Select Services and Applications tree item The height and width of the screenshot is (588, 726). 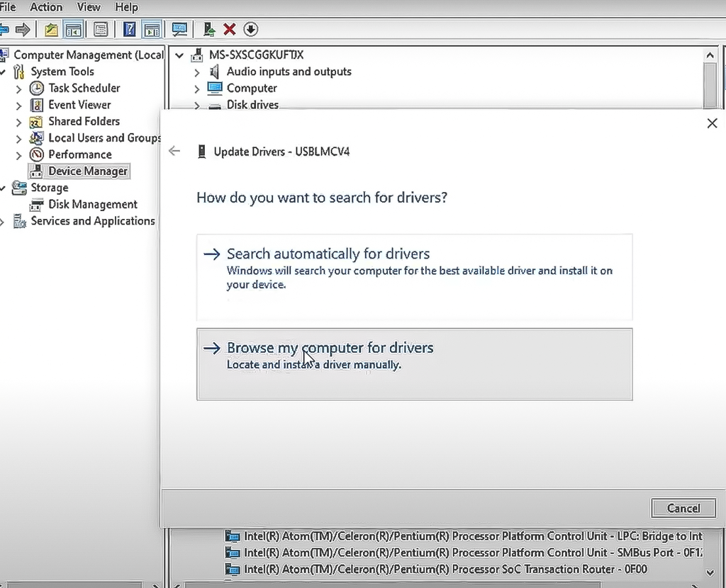tap(93, 221)
